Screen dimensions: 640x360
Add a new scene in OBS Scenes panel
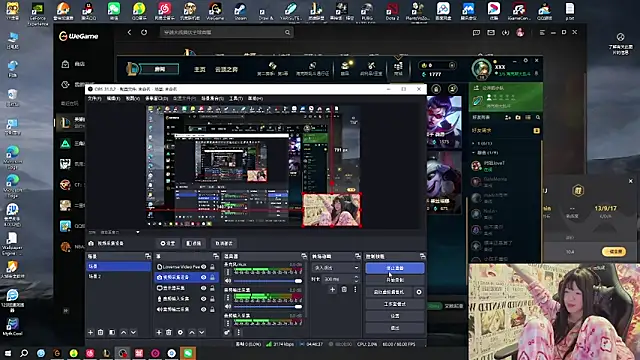coord(91,332)
